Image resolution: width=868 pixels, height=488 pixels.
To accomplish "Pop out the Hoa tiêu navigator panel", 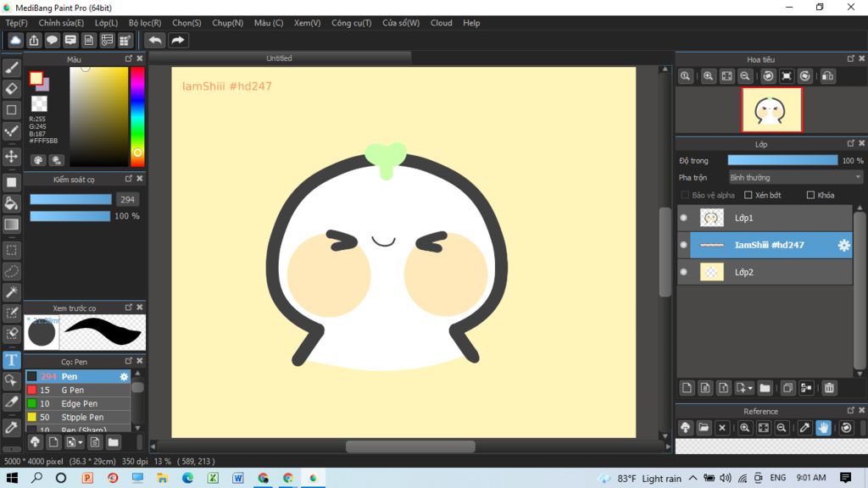I will [x=851, y=58].
